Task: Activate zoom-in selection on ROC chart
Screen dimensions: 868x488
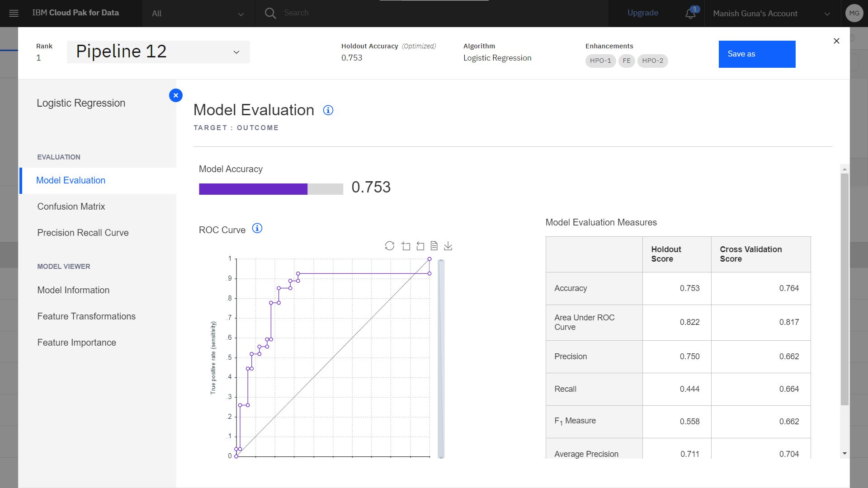Action: click(x=406, y=246)
